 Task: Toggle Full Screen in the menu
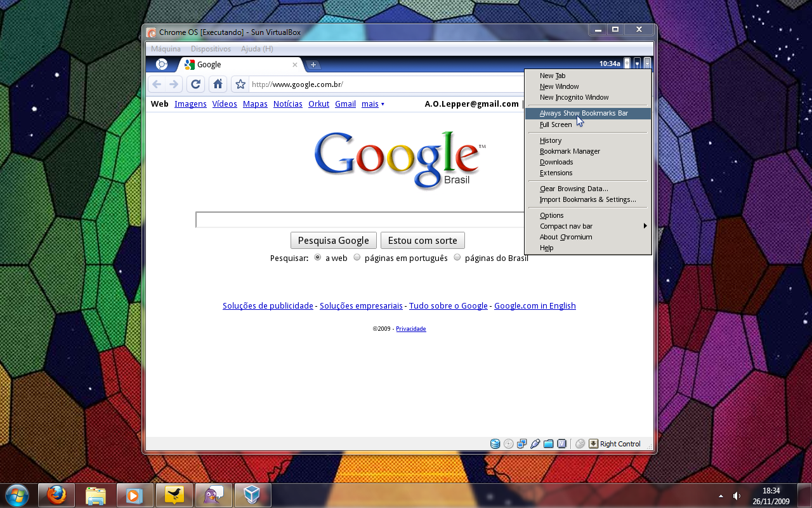point(588,124)
